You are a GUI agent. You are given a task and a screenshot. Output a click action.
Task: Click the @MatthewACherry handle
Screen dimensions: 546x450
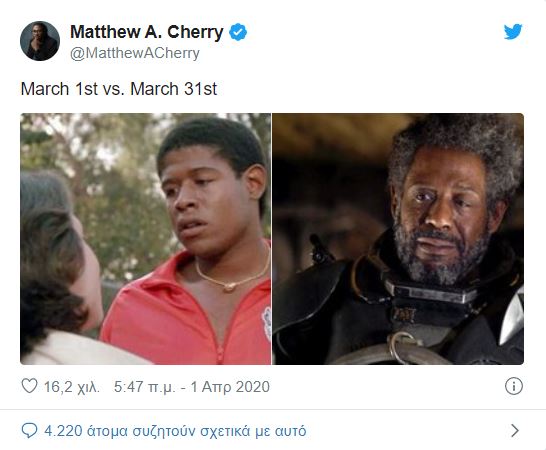click(x=135, y=53)
